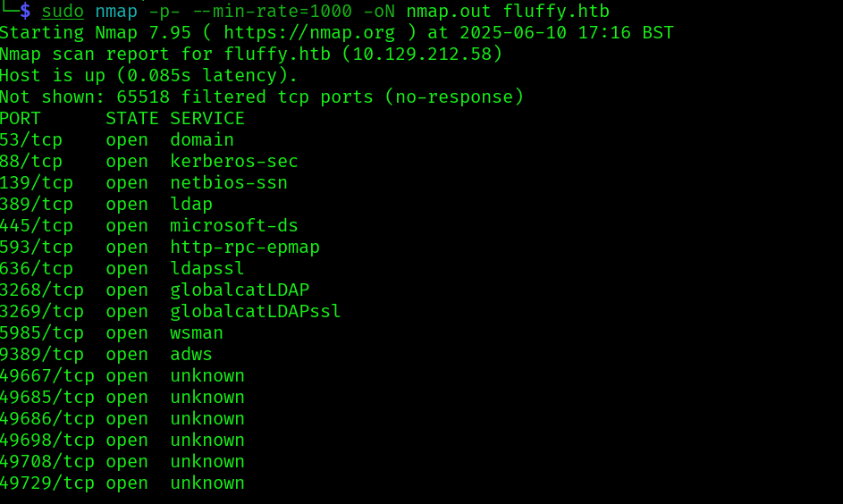
Task: Click the sudo command word
Action: tap(63, 12)
